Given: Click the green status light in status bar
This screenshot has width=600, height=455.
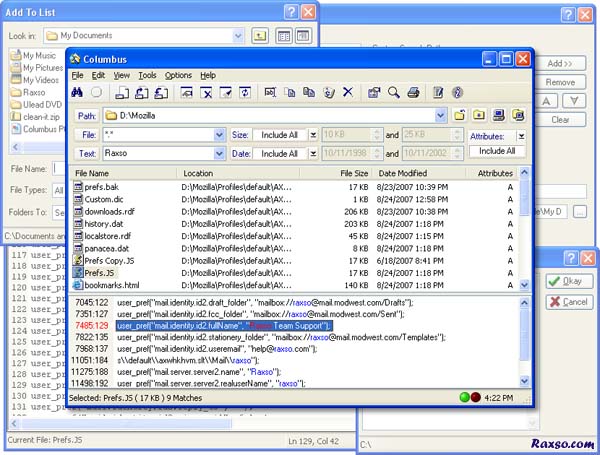Looking at the screenshot, I should pyautogui.click(x=465, y=398).
